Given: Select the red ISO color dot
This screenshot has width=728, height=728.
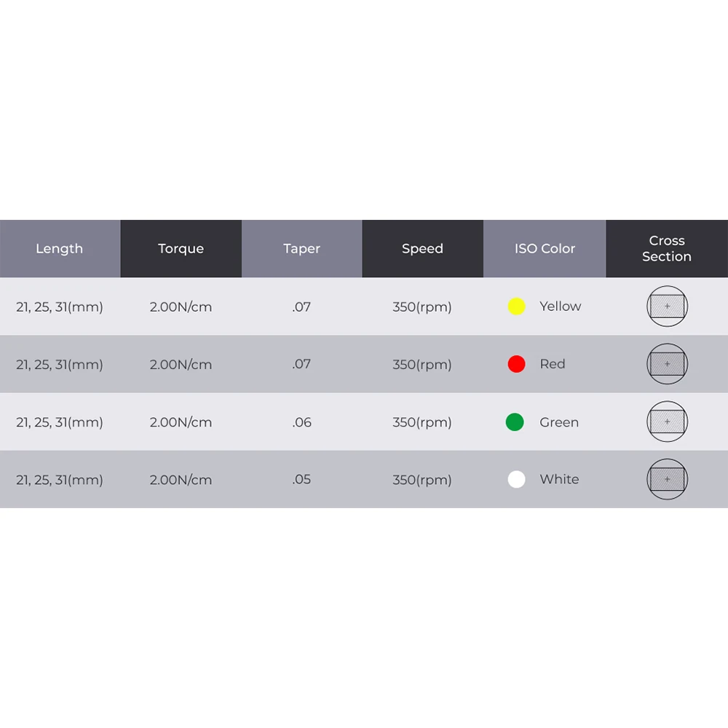Looking at the screenshot, I should [x=516, y=364].
